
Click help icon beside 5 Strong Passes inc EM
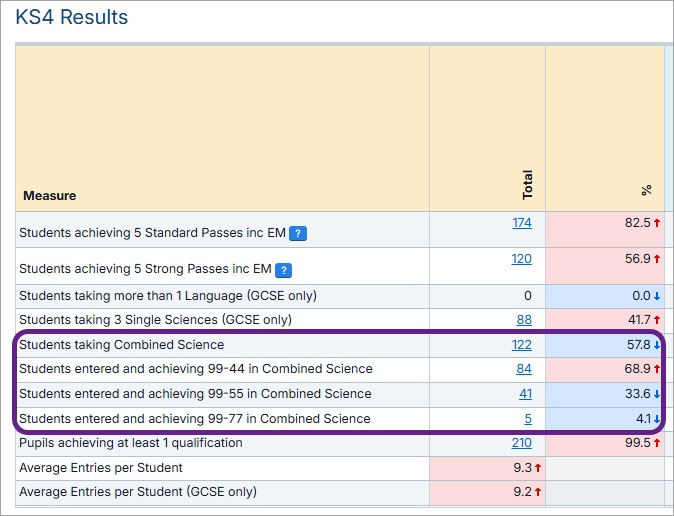tap(283, 270)
